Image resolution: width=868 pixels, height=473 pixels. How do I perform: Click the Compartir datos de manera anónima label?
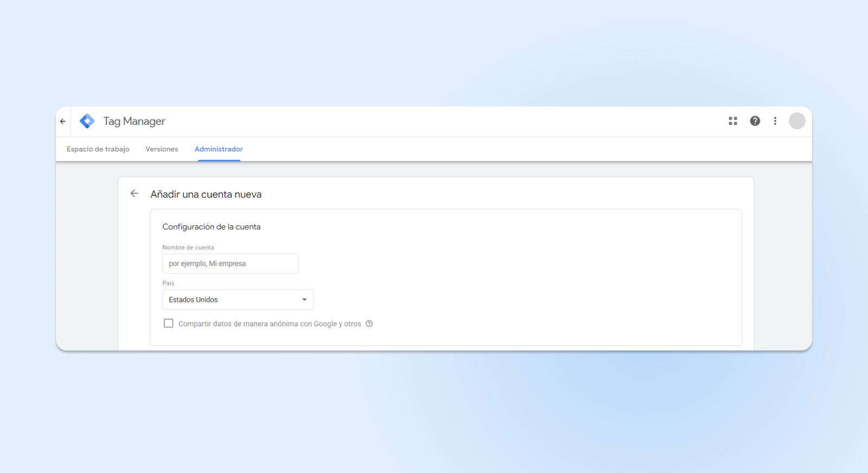[269, 324]
